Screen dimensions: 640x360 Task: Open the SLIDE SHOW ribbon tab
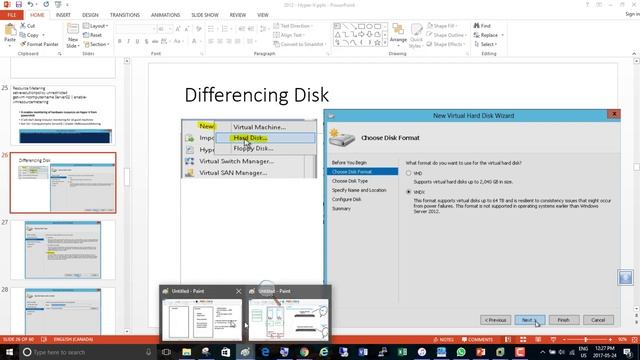point(205,15)
